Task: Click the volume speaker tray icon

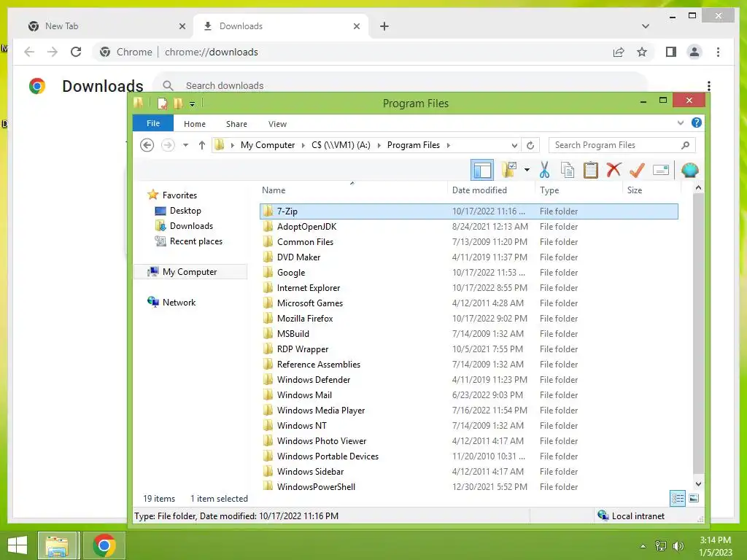Action: (x=678, y=546)
